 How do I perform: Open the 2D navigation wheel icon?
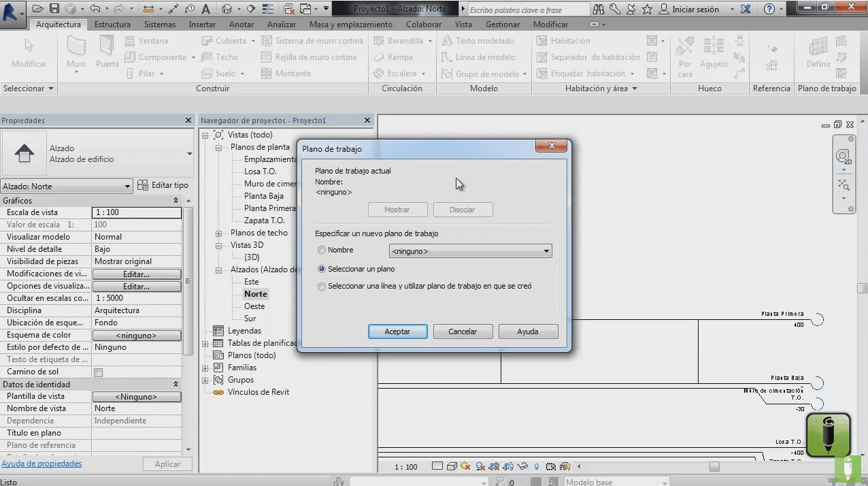[844, 157]
